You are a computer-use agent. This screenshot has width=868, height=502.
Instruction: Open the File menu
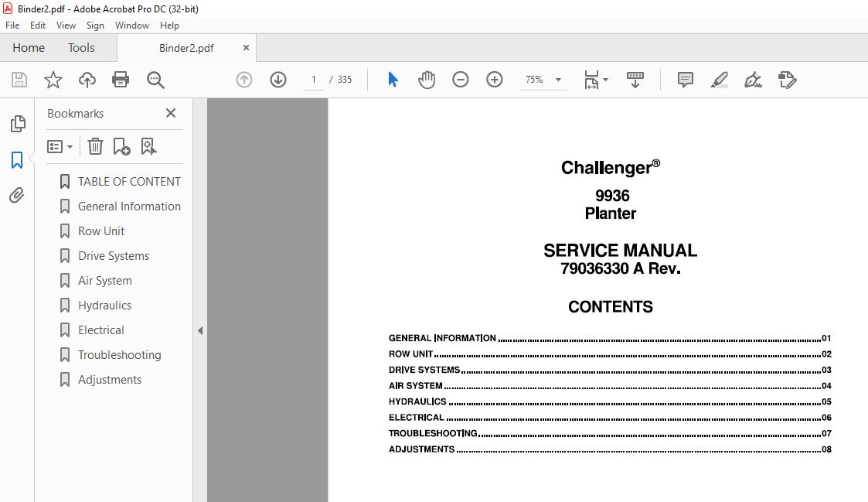pyautogui.click(x=12, y=26)
